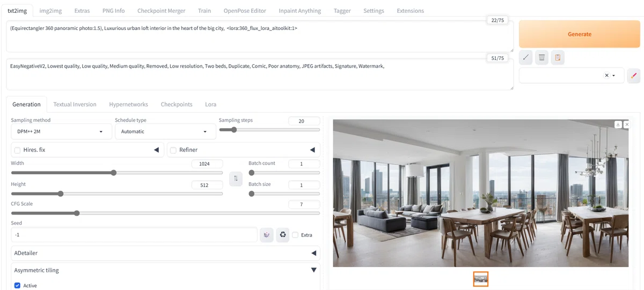The height and width of the screenshot is (290, 644).
Task: Adjust the CFG Scale slider
Action: [165, 213]
